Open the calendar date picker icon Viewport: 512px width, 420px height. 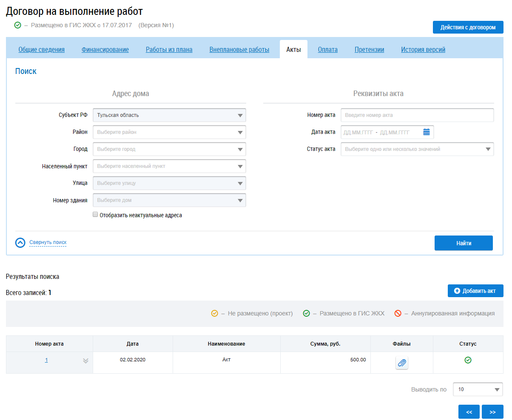pos(427,132)
